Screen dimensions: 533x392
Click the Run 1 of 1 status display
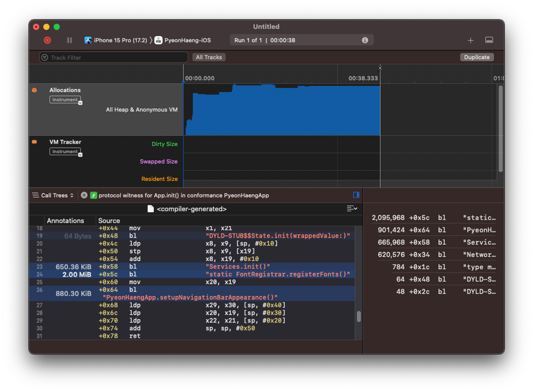coord(301,40)
